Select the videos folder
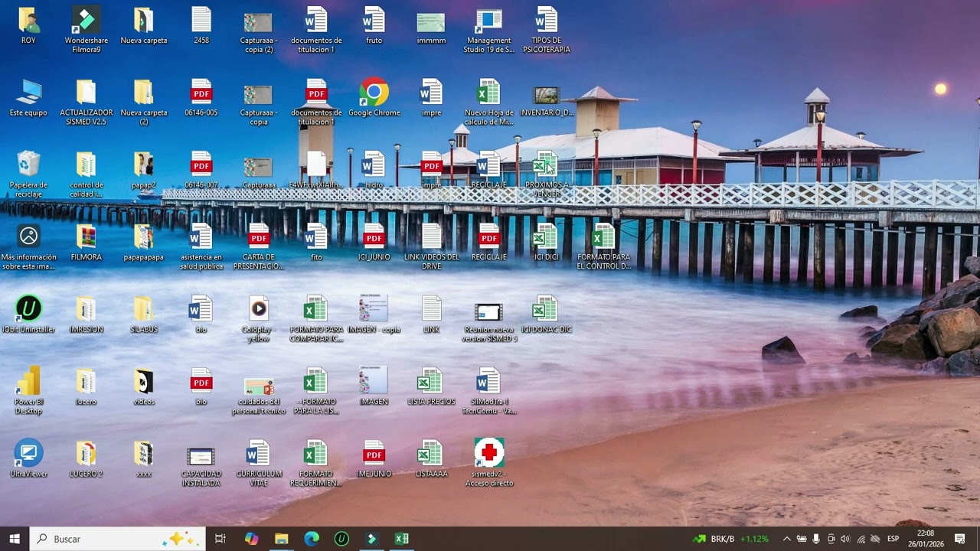This screenshot has height=551, width=980. coord(144,386)
